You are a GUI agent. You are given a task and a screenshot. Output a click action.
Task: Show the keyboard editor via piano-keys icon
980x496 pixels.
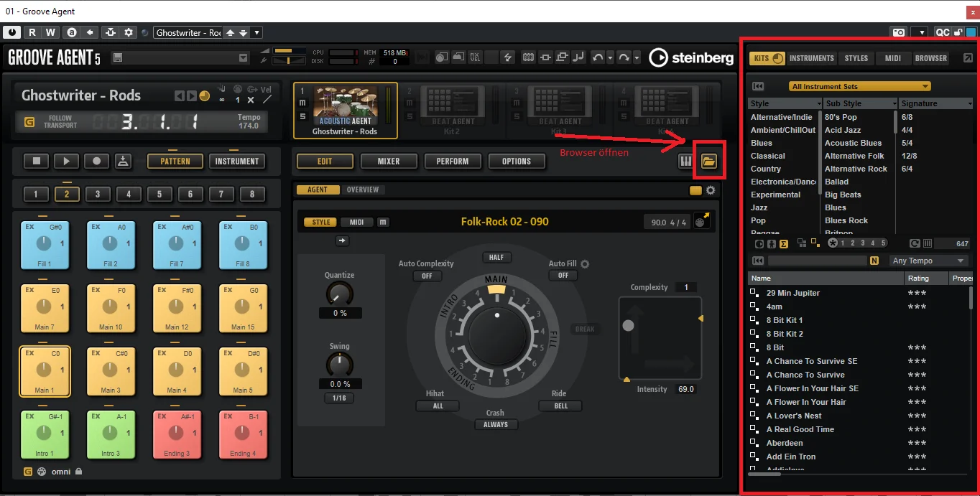point(685,162)
